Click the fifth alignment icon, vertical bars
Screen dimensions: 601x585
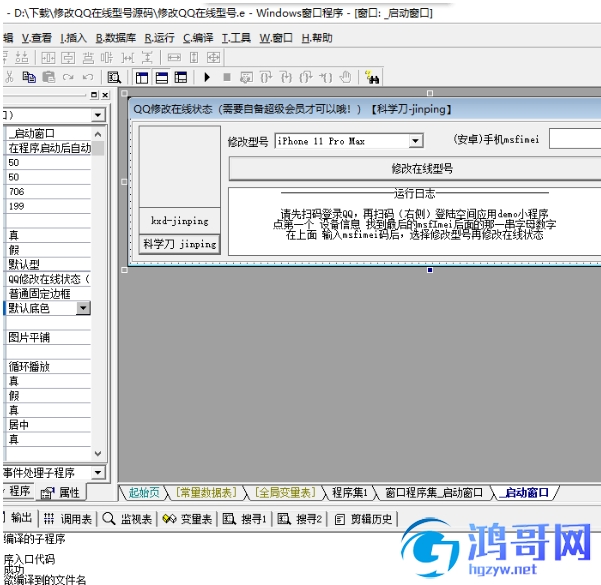[107, 58]
